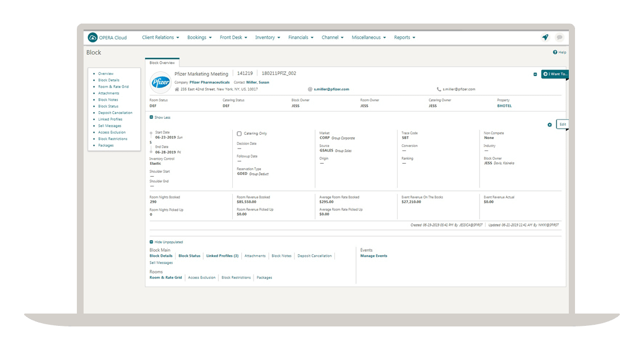Click the Pfizer company logo
This screenshot has width=644, height=350.
[x=160, y=82]
